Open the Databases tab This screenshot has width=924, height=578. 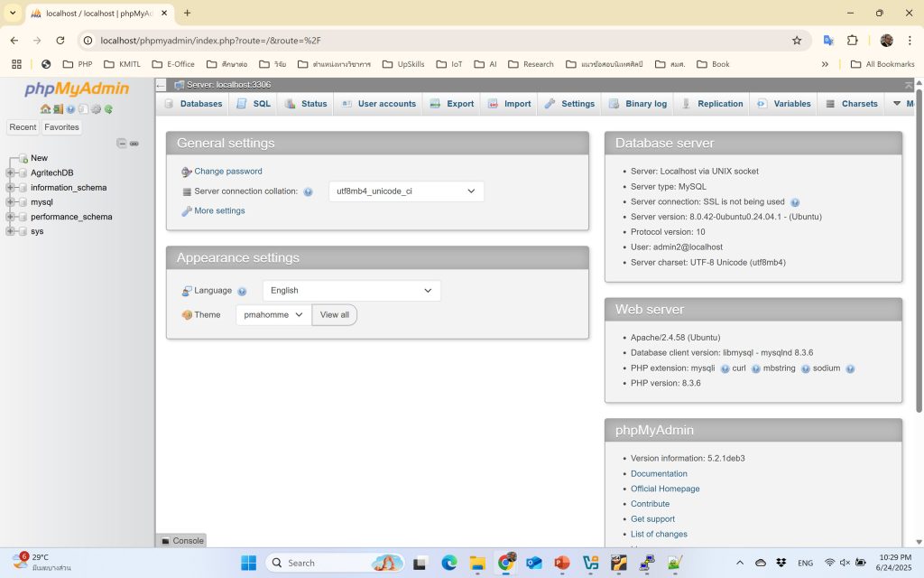point(193,104)
